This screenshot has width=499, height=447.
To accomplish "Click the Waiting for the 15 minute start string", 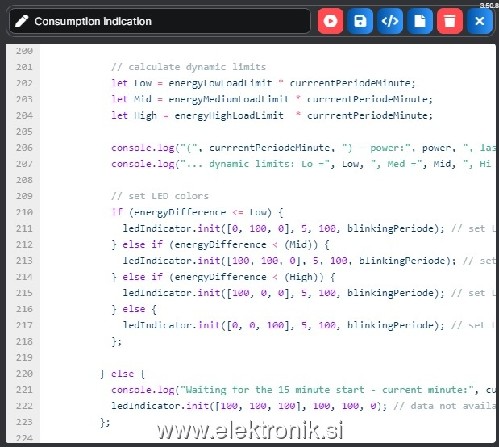I will [275, 390].
